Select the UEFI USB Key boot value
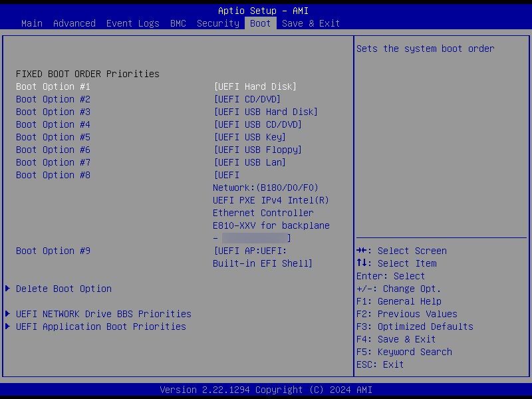 pyautogui.click(x=249, y=137)
